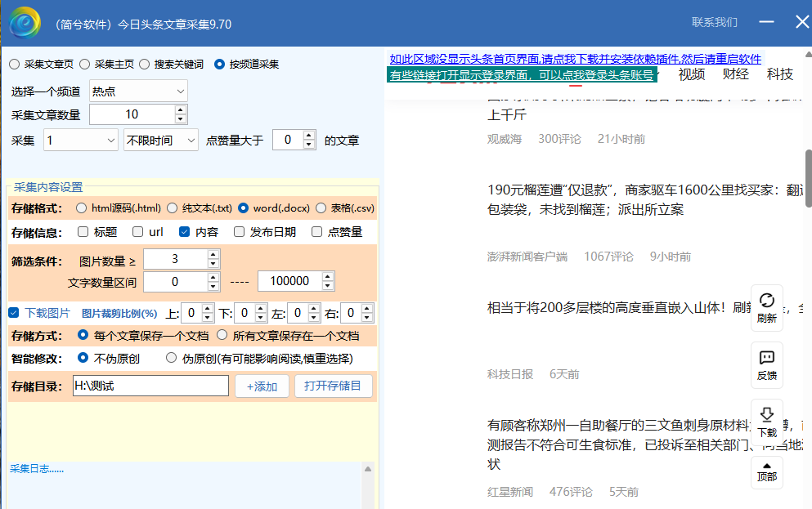Increase minimum 文字数量 with up arrow
This screenshot has height=509, width=812.
pos(213,277)
